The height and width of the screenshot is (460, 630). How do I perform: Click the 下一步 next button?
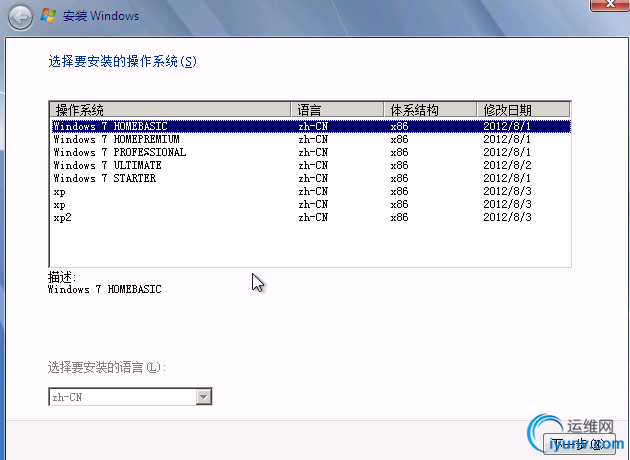(x=579, y=444)
